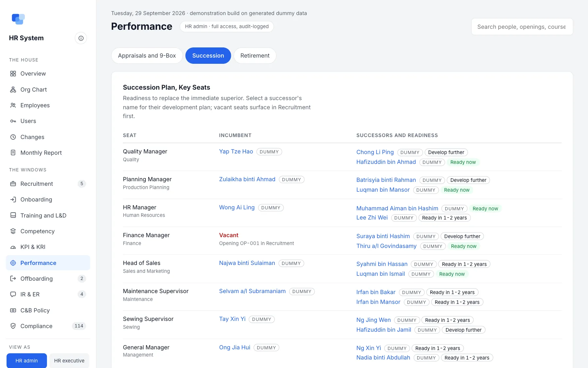This screenshot has width=588, height=368.
Task: Click the KPI & KRI gauge icon
Action: pos(13,247)
